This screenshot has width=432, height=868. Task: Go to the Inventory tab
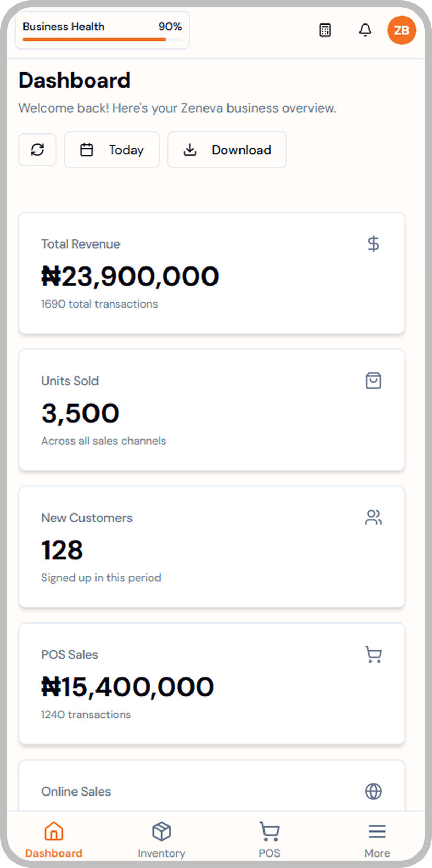click(x=161, y=839)
